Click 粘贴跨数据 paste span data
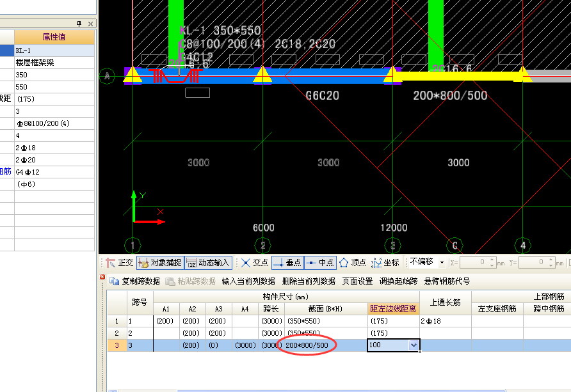The width and height of the screenshot is (571, 392). click(x=191, y=281)
